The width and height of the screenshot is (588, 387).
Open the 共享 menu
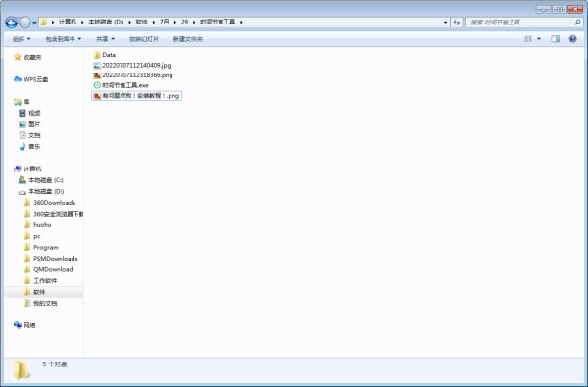[105, 39]
